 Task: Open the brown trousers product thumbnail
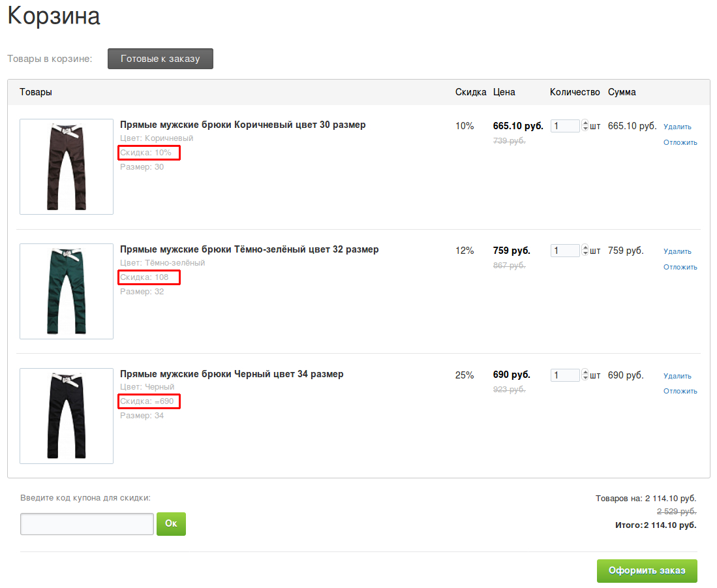coord(67,166)
